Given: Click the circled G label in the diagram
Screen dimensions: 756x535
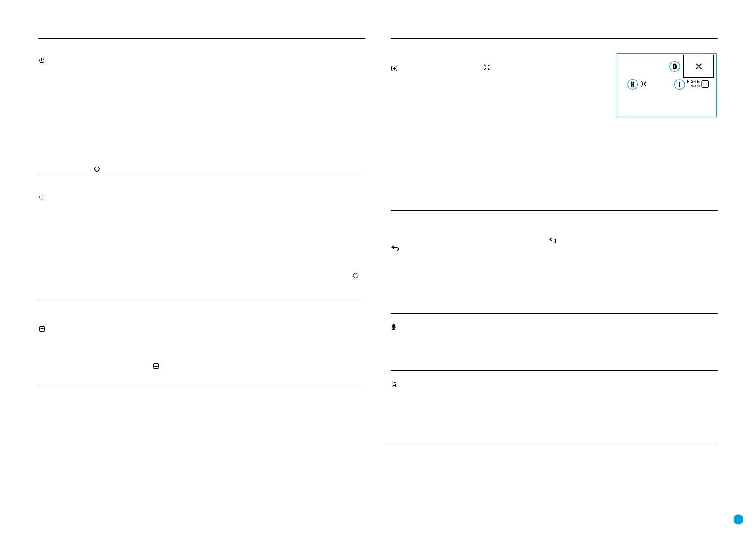Looking at the screenshot, I should click(675, 66).
